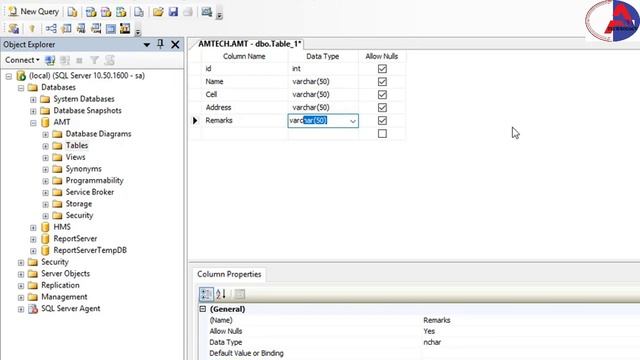Start an Analysis Services DMX Query
This screenshot has width=640, height=360.
click(x=106, y=12)
